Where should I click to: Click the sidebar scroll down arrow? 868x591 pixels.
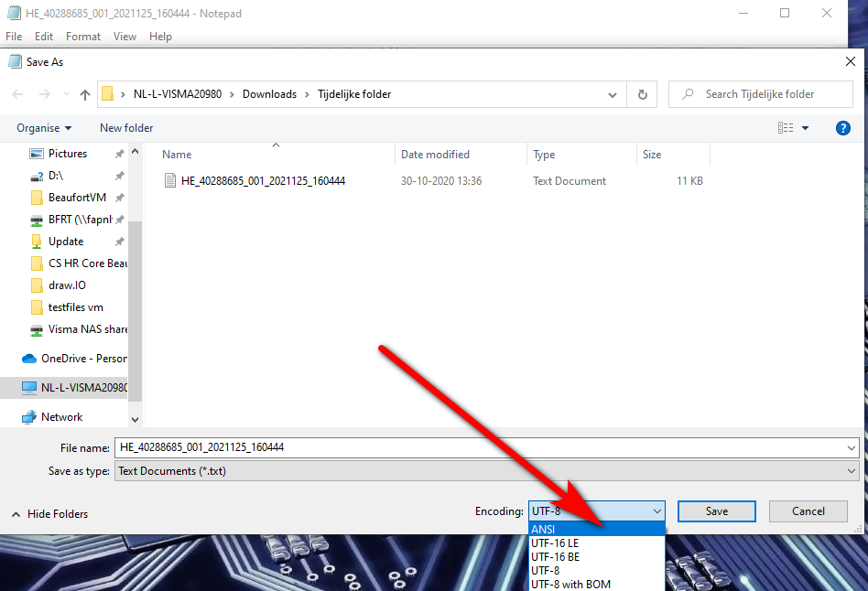point(136,419)
